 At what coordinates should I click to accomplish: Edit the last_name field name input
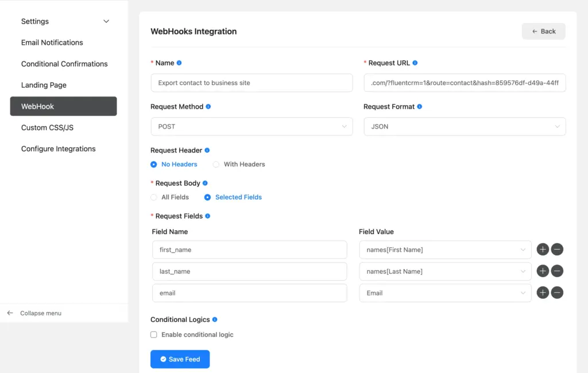coord(249,271)
